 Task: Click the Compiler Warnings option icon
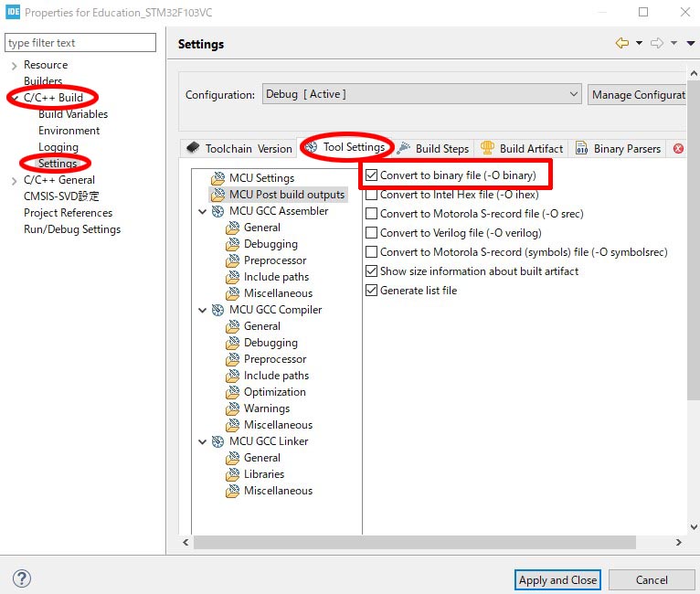(233, 408)
